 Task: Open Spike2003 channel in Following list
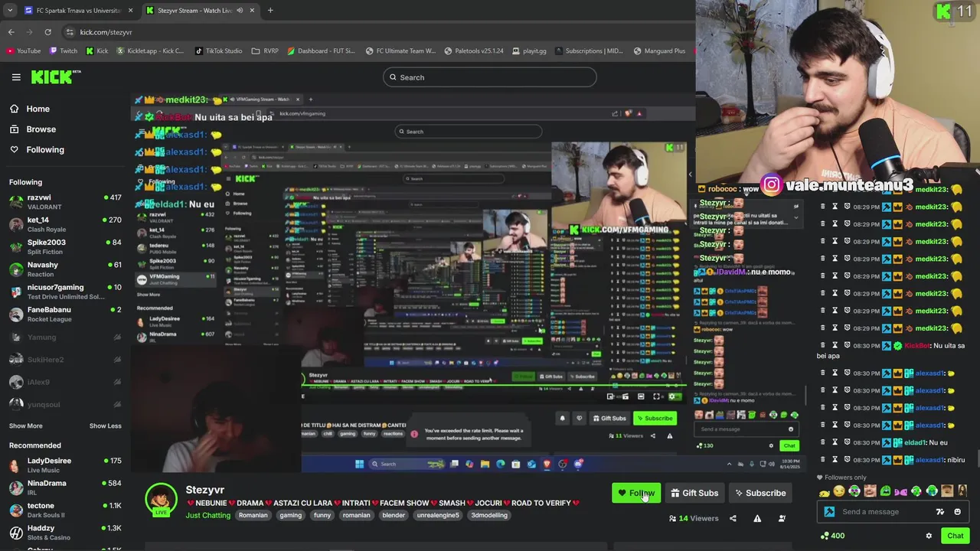pos(65,246)
